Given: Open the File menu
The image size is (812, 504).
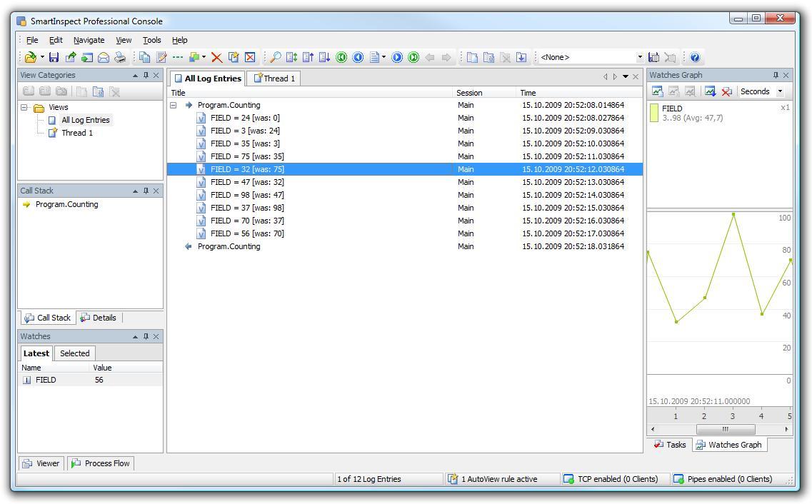Looking at the screenshot, I should coord(32,40).
